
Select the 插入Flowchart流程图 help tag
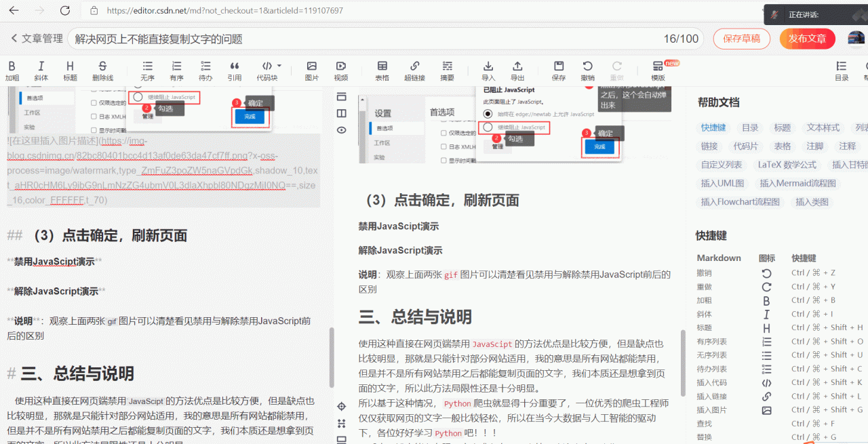click(741, 201)
